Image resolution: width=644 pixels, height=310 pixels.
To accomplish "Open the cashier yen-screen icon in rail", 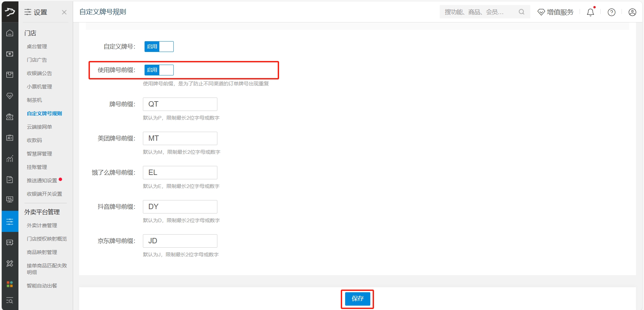I will click(10, 54).
